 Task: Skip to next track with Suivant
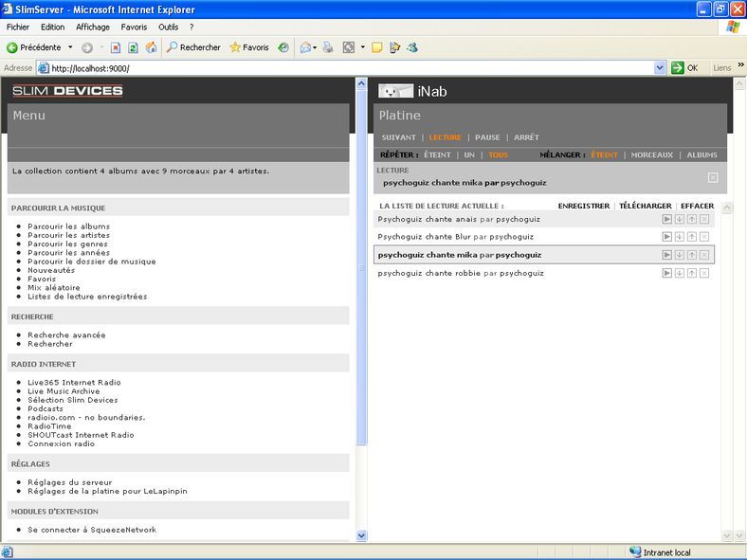[x=398, y=137]
